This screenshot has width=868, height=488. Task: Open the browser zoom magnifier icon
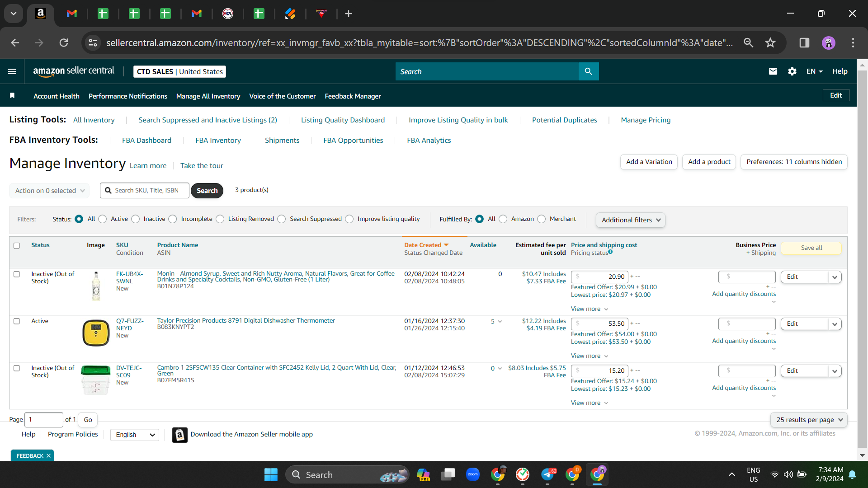749,43
